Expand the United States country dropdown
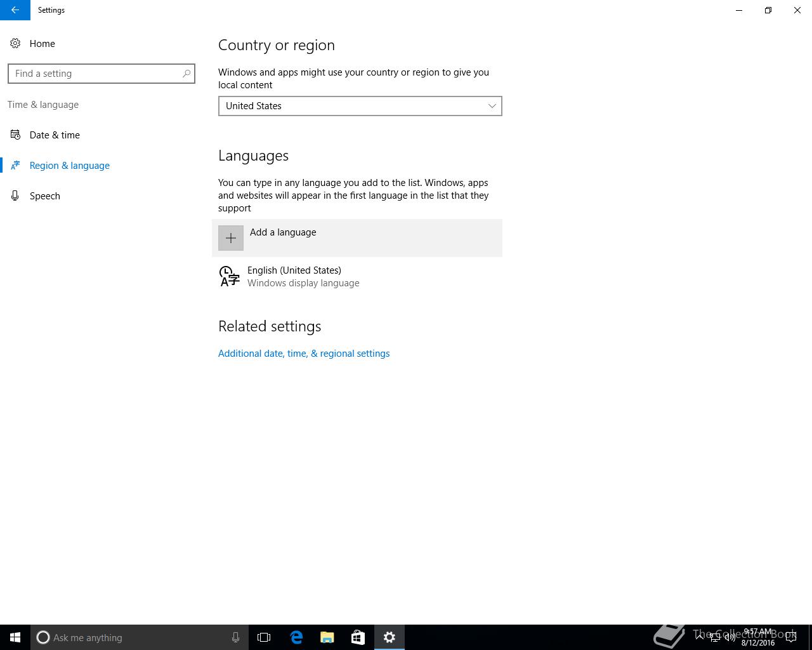 click(x=360, y=106)
